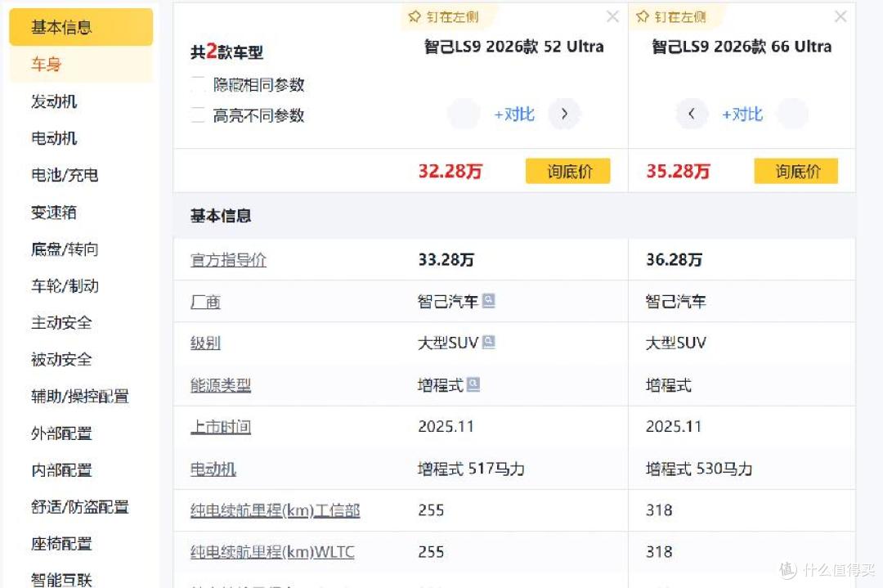Image resolution: width=883 pixels, height=588 pixels.
Task: Click the pin icon for 66 Ultra column
Action: (643, 17)
